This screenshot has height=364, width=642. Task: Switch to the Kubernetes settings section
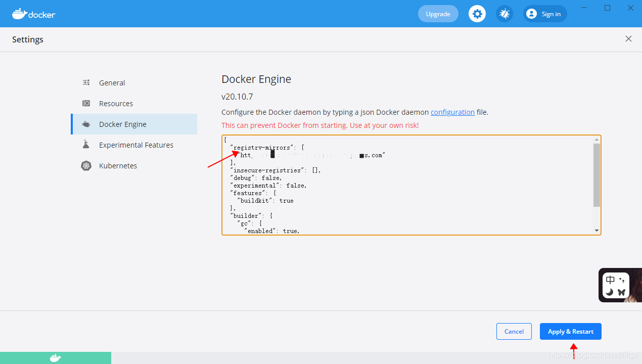coord(118,165)
